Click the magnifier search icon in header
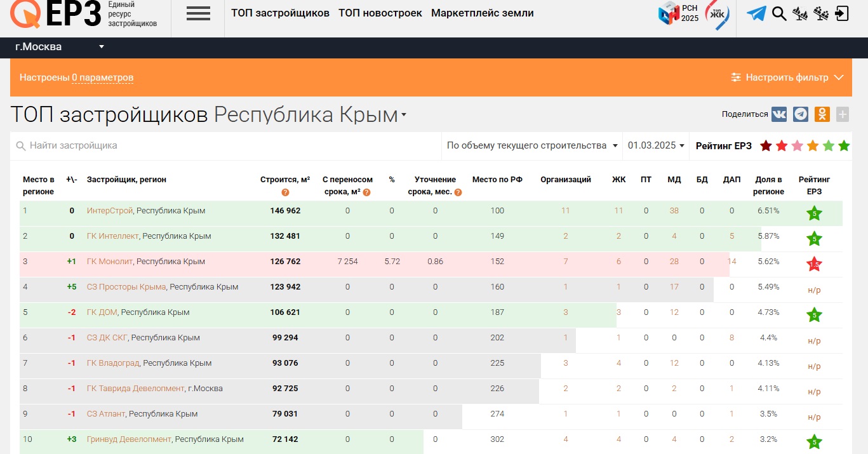 (x=779, y=13)
